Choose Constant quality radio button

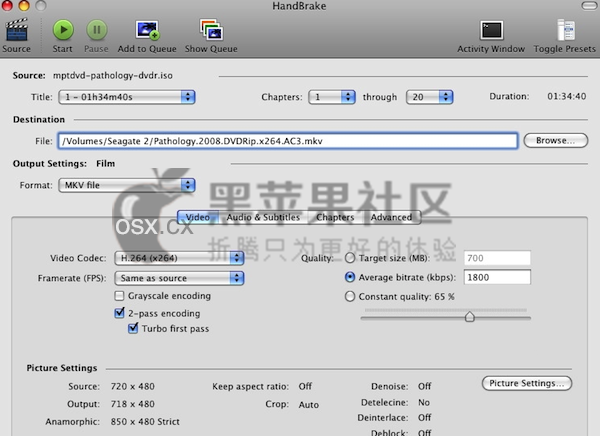[350, 296]
